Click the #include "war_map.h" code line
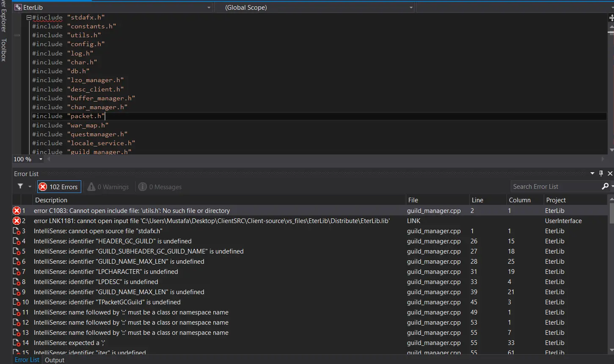 point(70,125)
